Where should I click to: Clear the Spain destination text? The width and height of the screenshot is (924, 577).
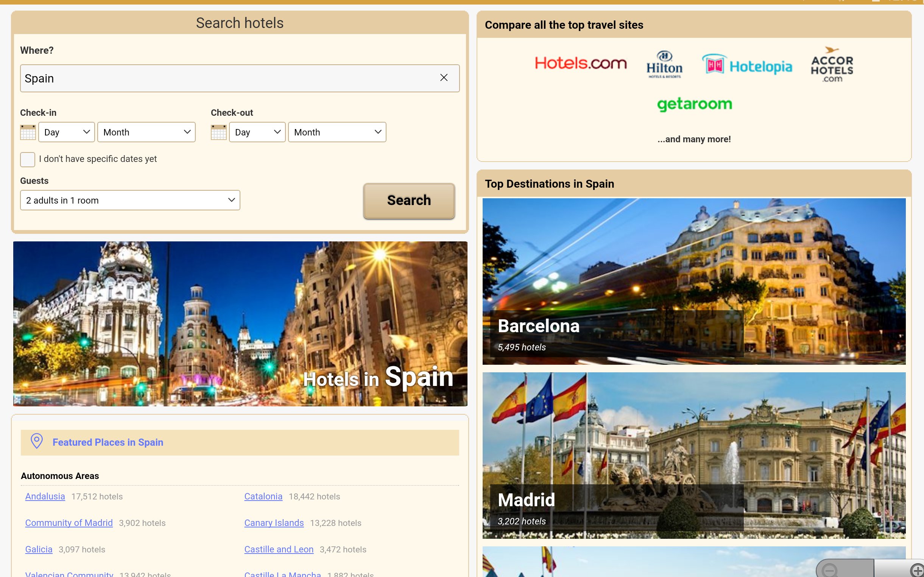coord(443,78)
